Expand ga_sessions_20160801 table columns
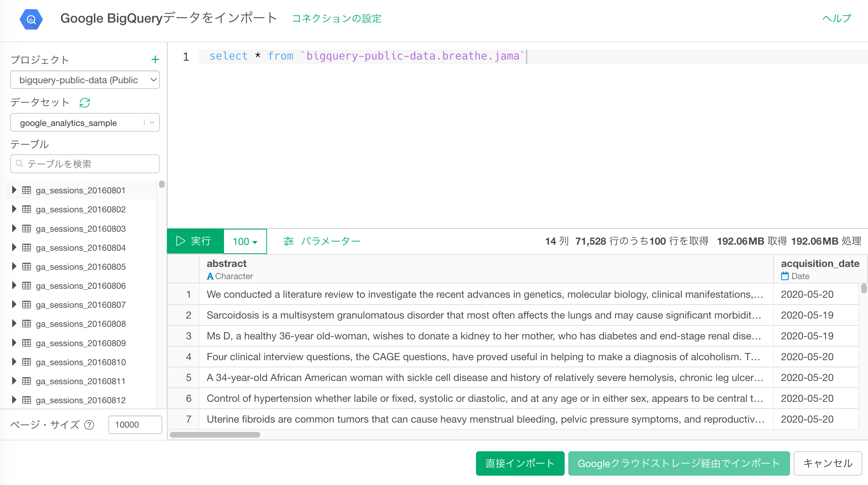Viewport: 868px width, 485px height. click(14, 190)
